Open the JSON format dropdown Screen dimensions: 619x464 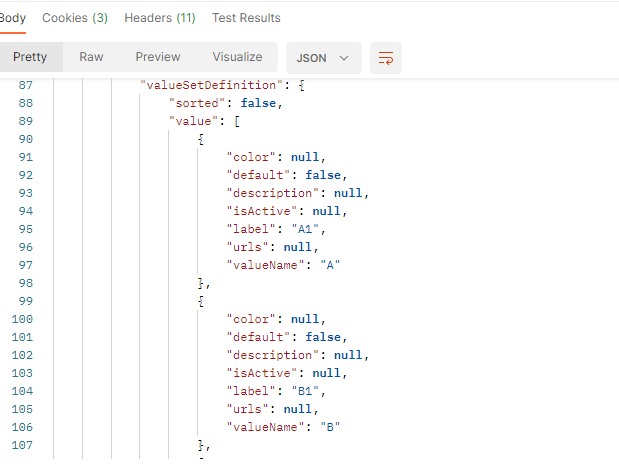[323, 58]
